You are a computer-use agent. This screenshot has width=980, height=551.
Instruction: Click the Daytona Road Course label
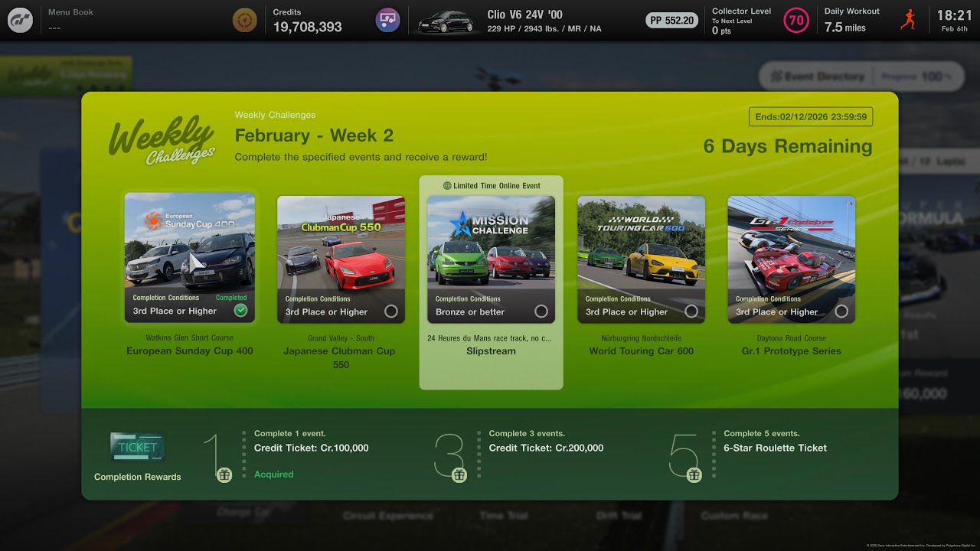791,338
